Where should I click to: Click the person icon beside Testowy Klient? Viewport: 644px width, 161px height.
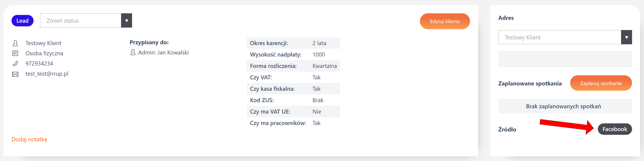[x=15, y=43]
